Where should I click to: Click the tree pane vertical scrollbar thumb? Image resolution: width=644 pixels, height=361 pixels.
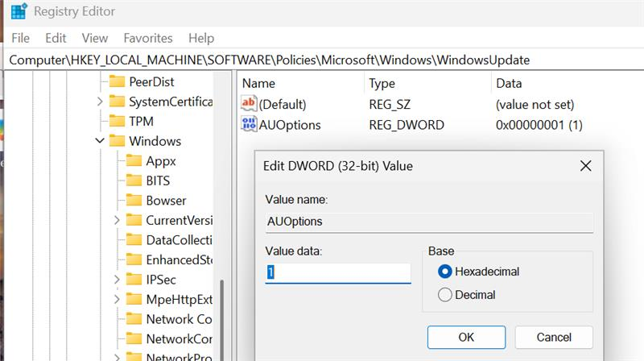(222, 320)
